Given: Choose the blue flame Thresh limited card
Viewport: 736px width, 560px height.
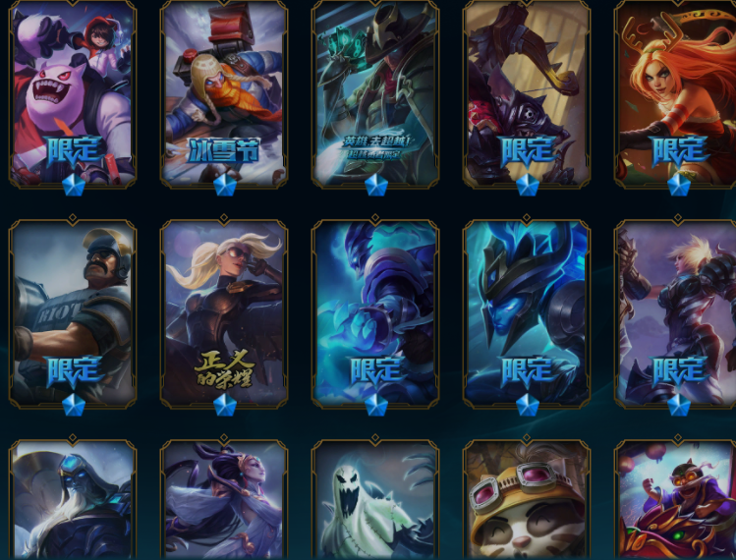Looking at the screenshot, I should pyautogui.click(x=375, y=313).
